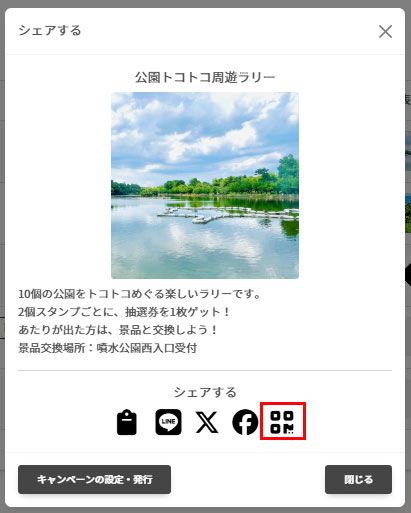
Task: Share the rally on X (Twitter)
Action: (x=207, y=422)
